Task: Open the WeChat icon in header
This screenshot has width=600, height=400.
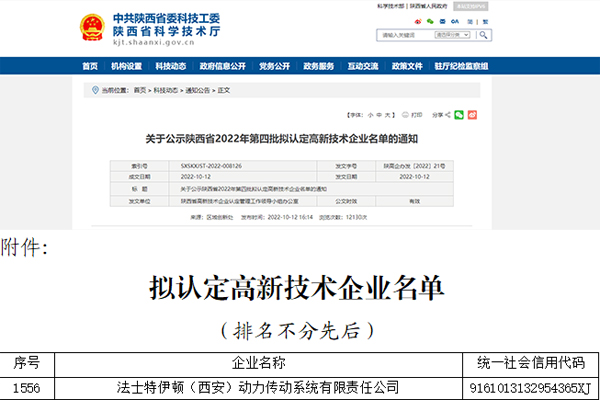Action: coord(431,19)
